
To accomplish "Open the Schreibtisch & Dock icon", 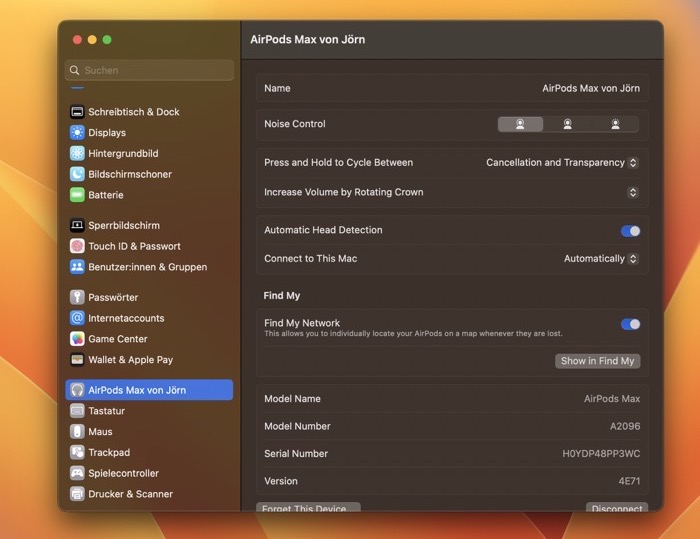I will pos(77,112).
